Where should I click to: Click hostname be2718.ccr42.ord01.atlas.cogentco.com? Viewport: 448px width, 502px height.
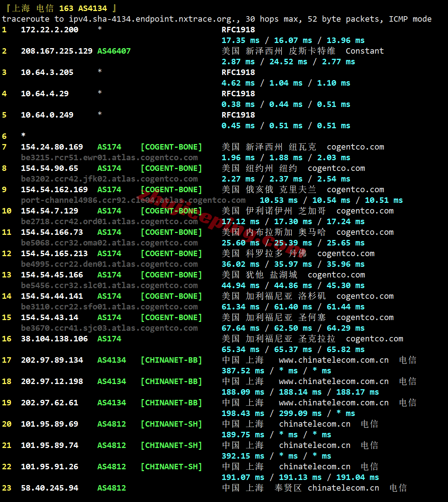coord(109,222)
